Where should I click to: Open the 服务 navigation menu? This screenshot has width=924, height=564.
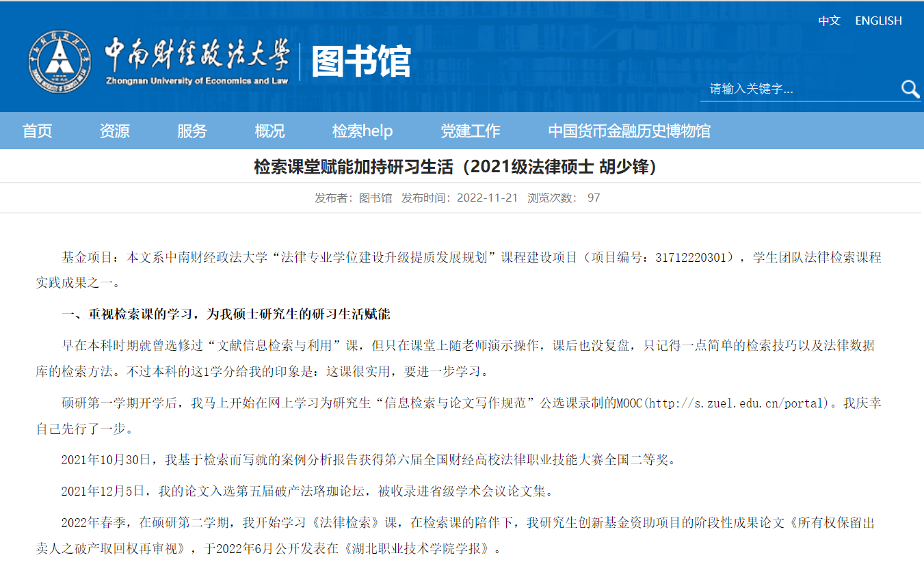192,131
